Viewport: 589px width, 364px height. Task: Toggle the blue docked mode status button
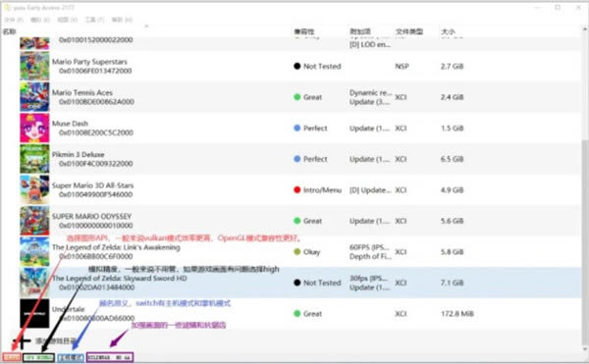click(71, 357)
